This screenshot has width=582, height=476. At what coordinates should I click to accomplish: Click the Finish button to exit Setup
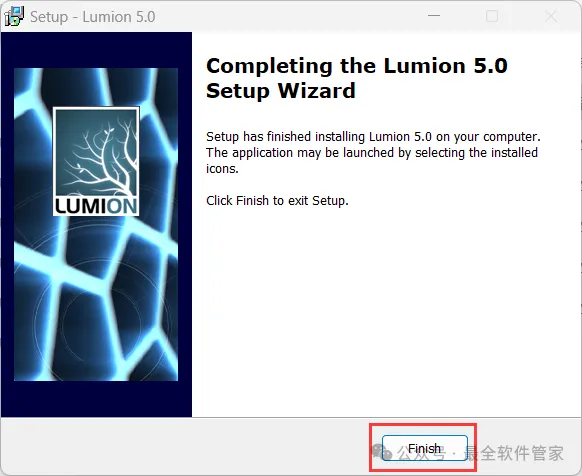(425, 448)
